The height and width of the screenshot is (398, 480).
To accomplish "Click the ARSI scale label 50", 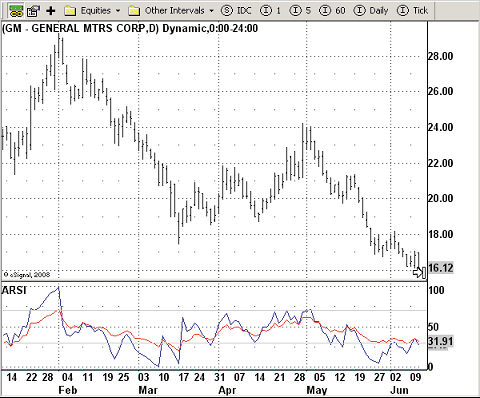I will [434, 327].
